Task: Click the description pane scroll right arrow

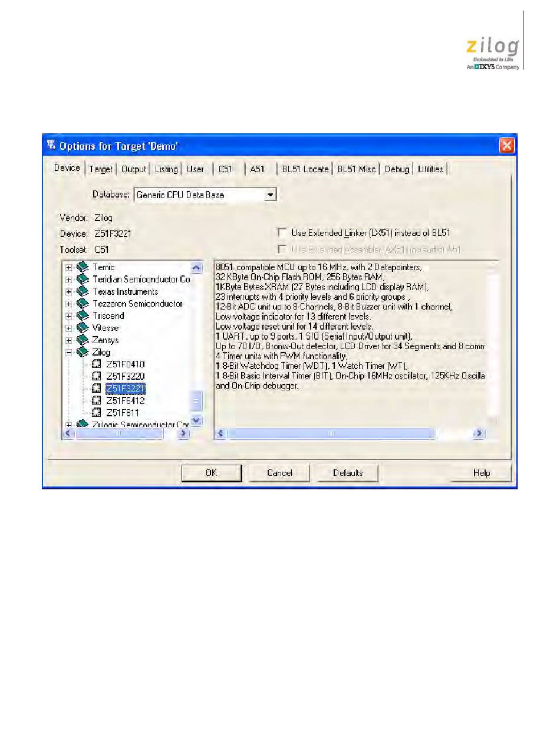Action: click(x=479, y=433)
